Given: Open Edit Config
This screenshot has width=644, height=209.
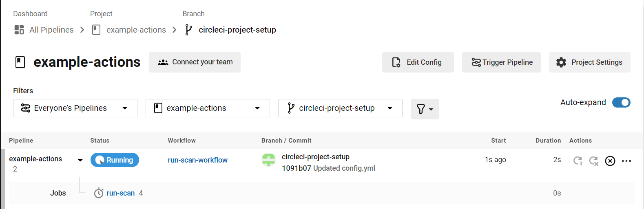Looking at the screenshot, I should [x=418, y=62].
